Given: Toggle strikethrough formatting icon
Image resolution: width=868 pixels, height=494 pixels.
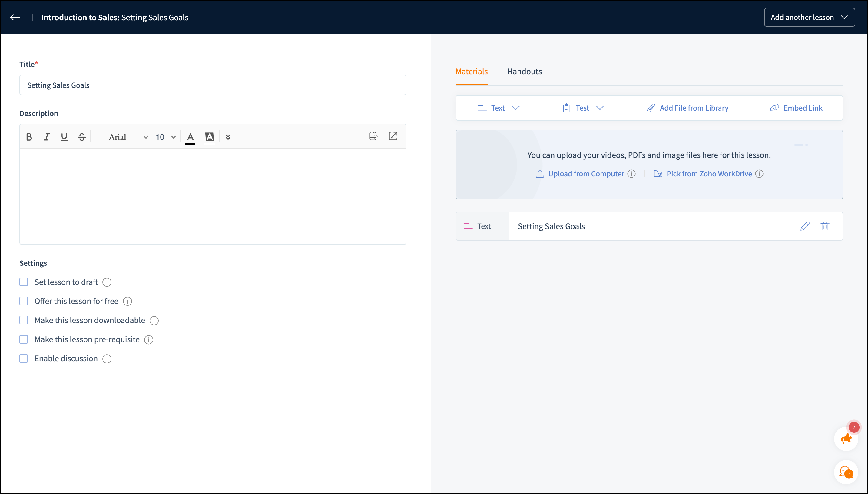Looking at the screenshot, I should pos(82,137).
